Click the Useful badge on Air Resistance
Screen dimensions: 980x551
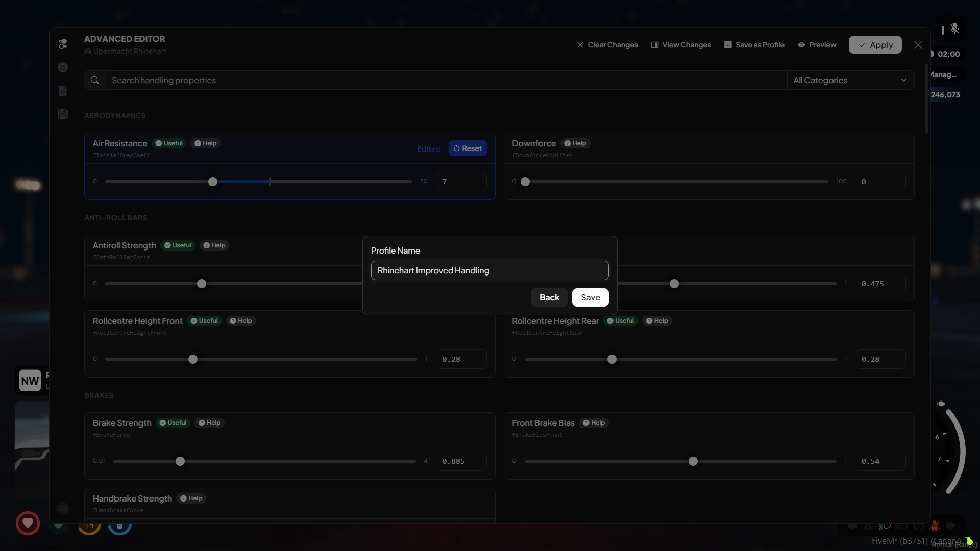(x=169, y=143)
